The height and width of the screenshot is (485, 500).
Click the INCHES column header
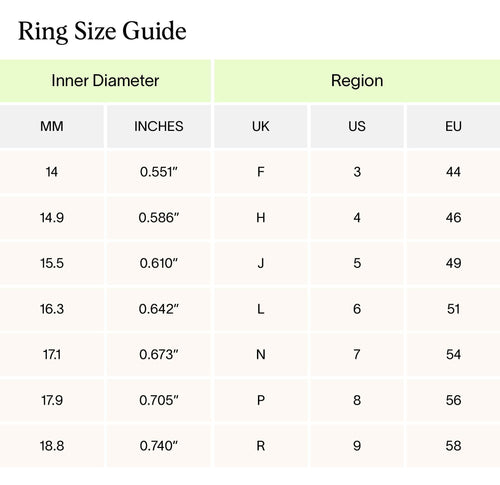click(x=159, y=126)
